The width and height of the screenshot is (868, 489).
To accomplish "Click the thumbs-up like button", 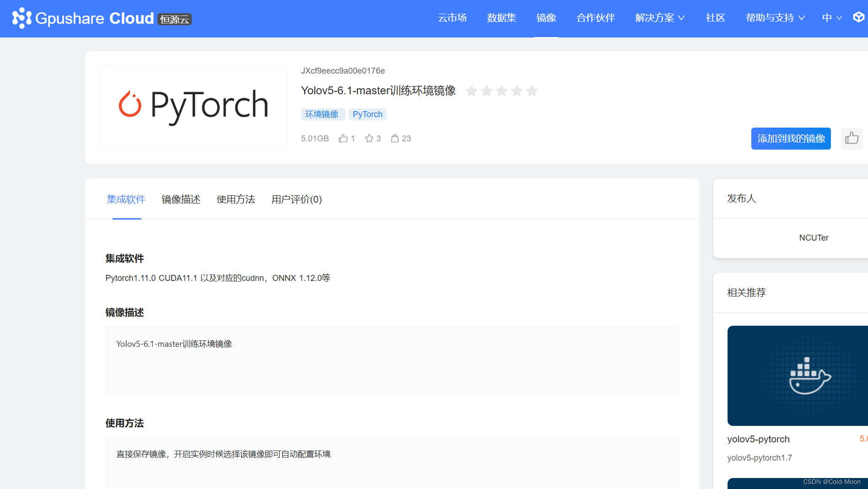I will tap(852, 138).
